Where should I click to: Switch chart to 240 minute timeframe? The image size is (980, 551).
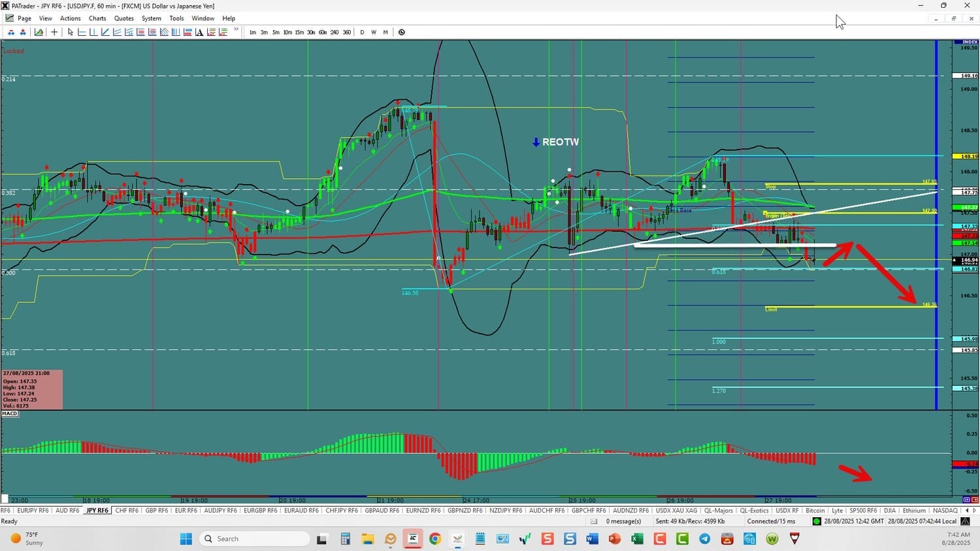pyautogui.click(x=335, y=32)
